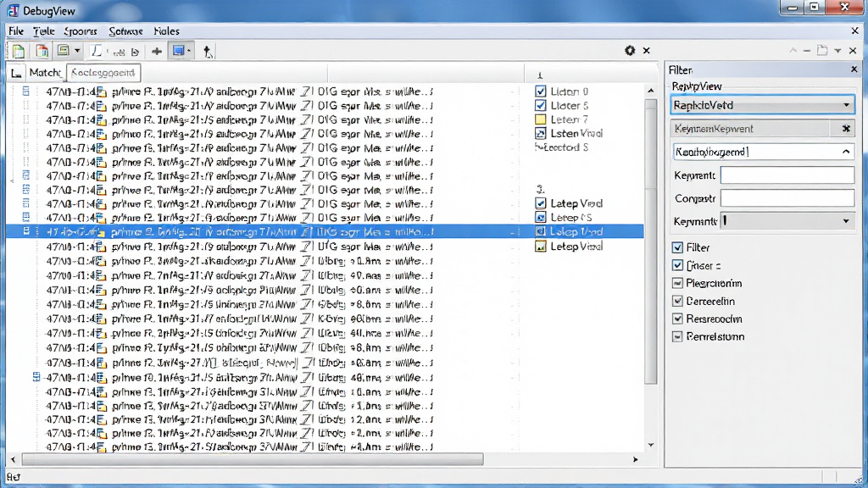Toggle the Plegcrtanm checkbox
868x488 pixels.
click(677, 283)
